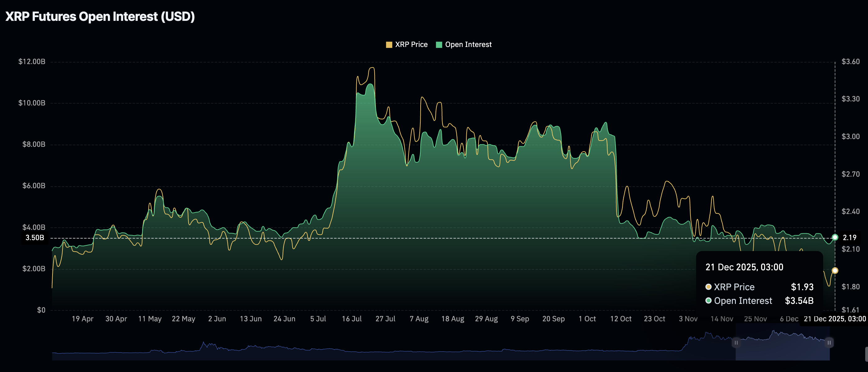Click the right pause-style handle on the mini navigator

click(829, 342)
